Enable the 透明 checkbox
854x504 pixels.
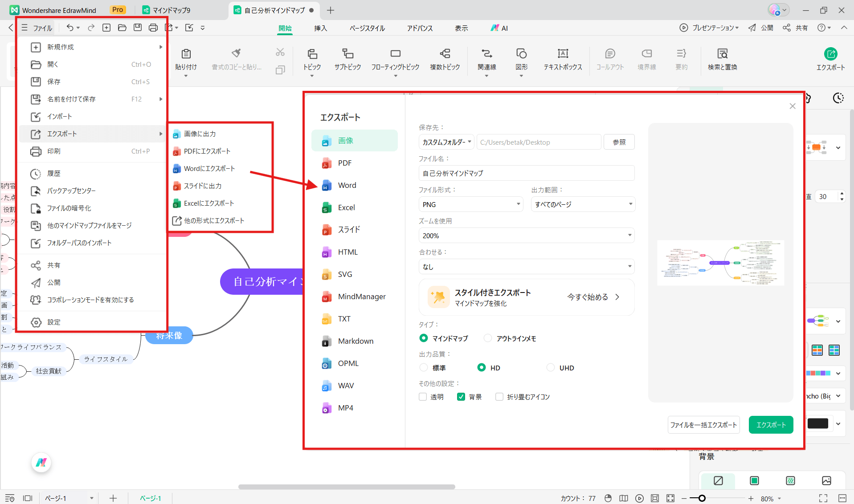pos(423,397)
